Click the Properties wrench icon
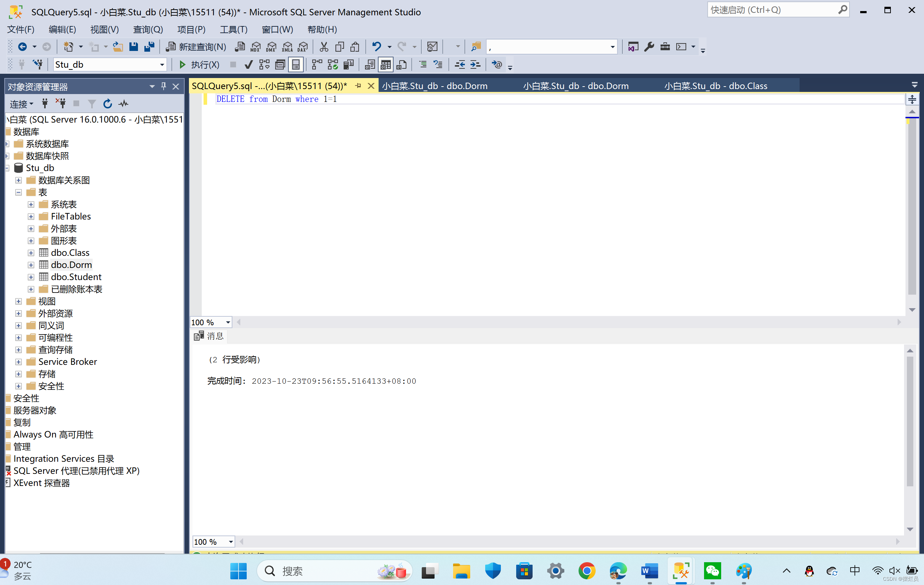Screen dimensions: 924x585 click(649, 47)
